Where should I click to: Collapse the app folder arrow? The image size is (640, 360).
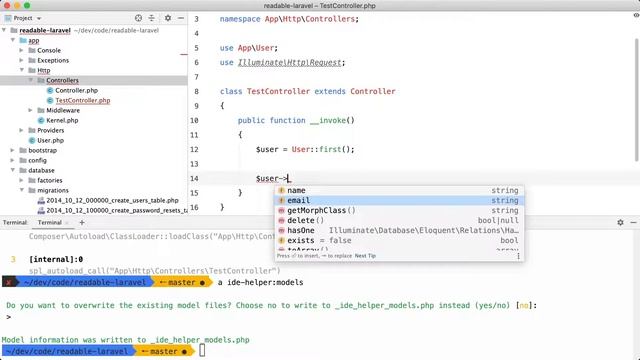coord(13,40)
